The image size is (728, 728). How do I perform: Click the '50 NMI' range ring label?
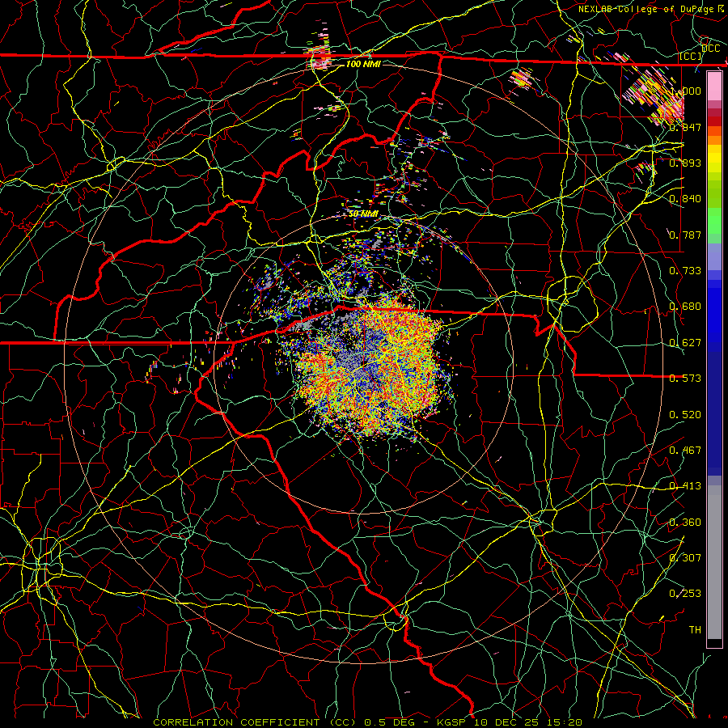tap(363, 214)
